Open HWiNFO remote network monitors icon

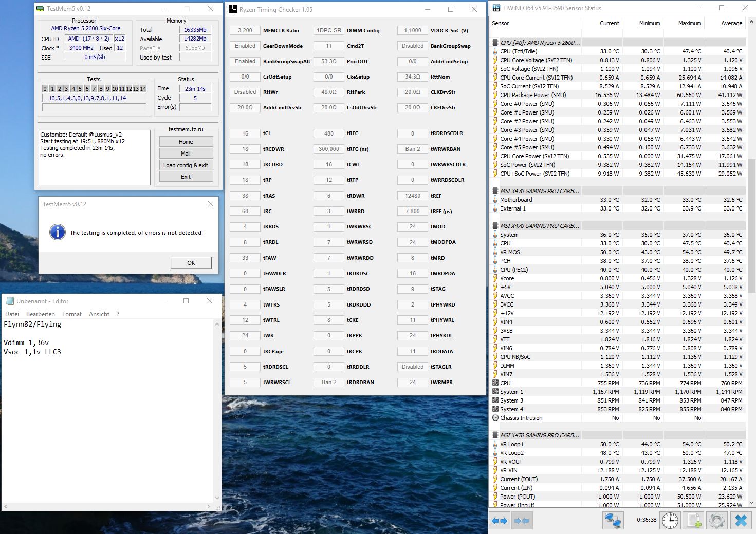[613, 520]
